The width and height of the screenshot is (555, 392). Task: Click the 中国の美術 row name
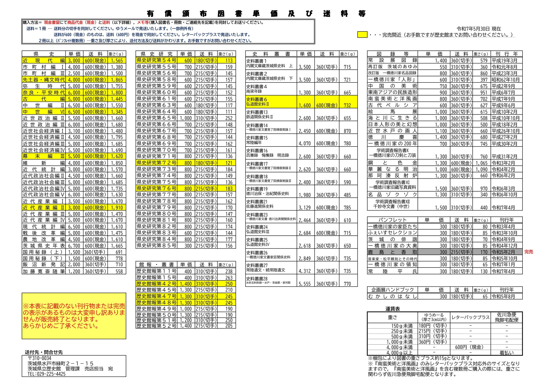point(393,86)
